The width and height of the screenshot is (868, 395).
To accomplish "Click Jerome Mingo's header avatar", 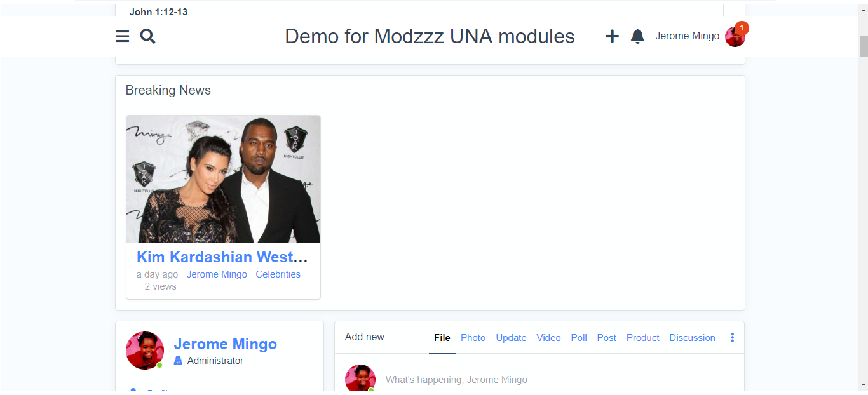I will coord(735,37).
